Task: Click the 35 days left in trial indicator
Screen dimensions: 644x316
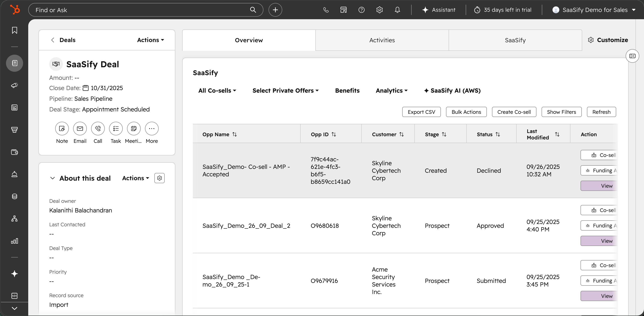Action: pyautogui.click(x=503, y=10)
